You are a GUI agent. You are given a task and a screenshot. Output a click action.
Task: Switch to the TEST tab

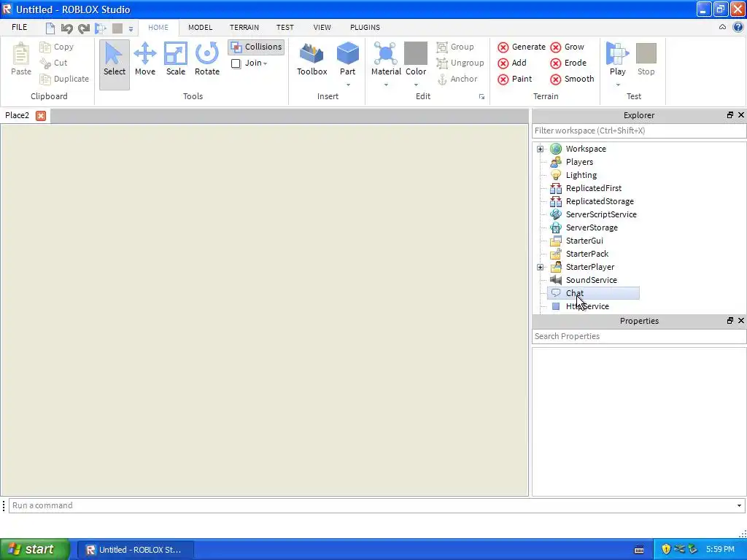(x=285, y=27)
